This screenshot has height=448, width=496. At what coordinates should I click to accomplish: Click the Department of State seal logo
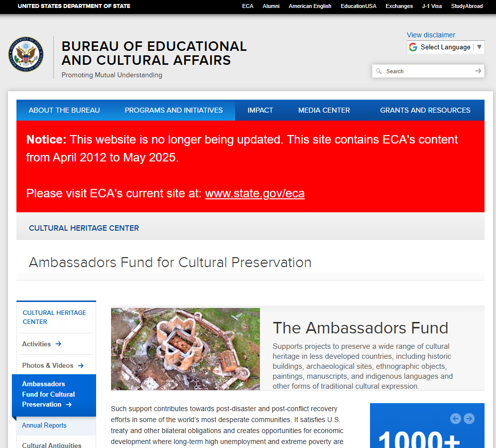(x=26, y=55)
